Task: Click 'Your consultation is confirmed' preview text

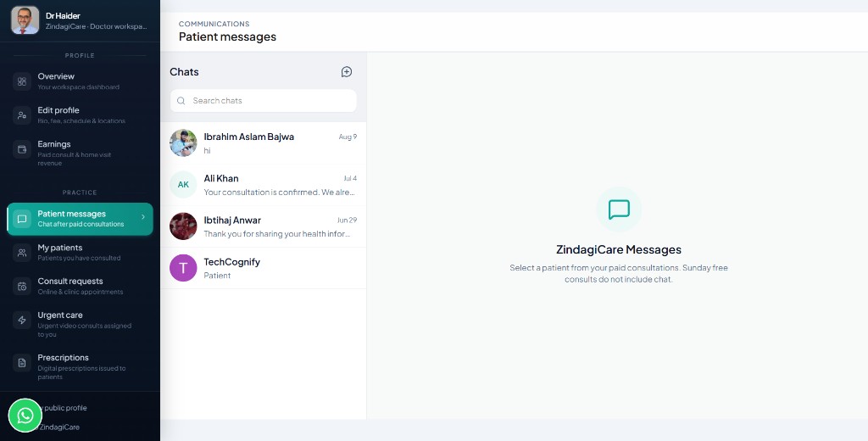Action: click(279, 193)
